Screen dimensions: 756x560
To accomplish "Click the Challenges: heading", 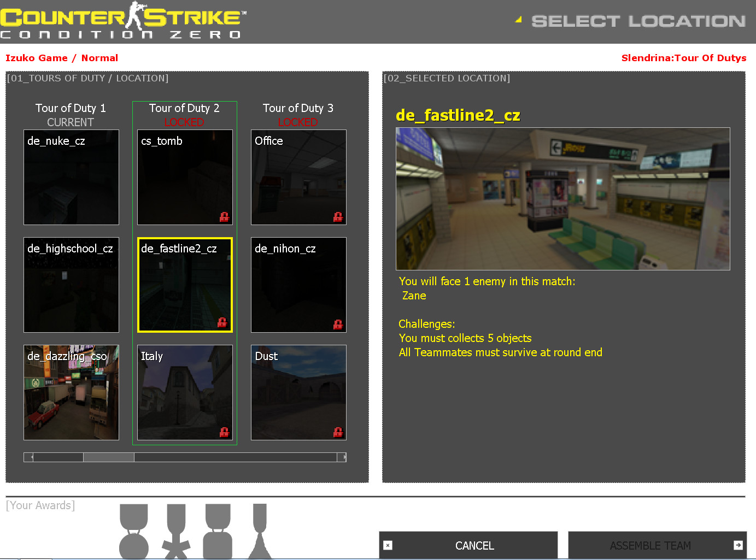I will (x=427, y=324).
